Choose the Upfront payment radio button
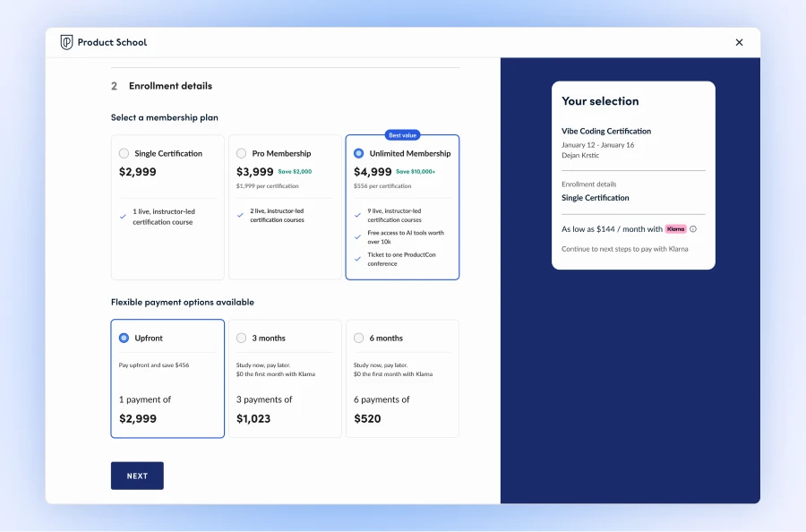Image resolution: width=806 pixels, height=532 pixels. (124, 338)
